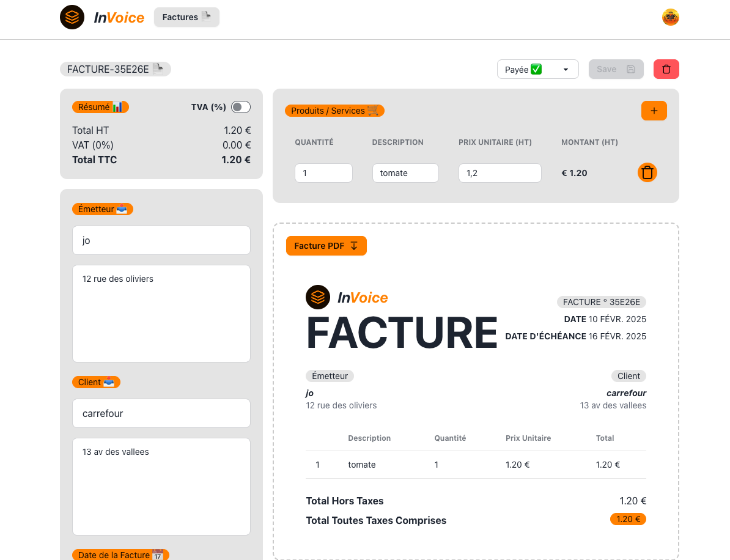Screen dimensions: 730x560
Task: Click the Client badge above the carrefour field
Action: pyautogui.click(x=96, y=381)
